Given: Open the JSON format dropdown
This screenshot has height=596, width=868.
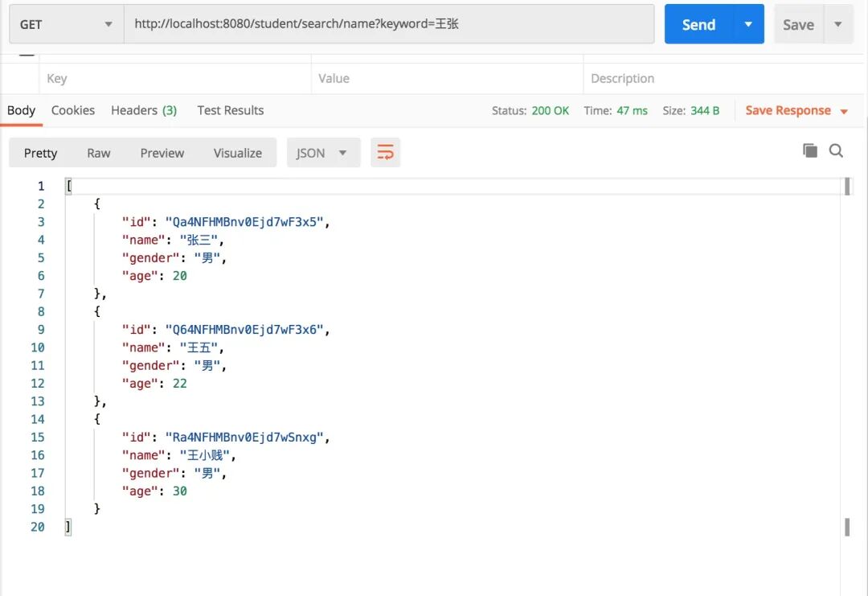Looking at the screenshot, I should pyautogui.click(x=323, y=153).
